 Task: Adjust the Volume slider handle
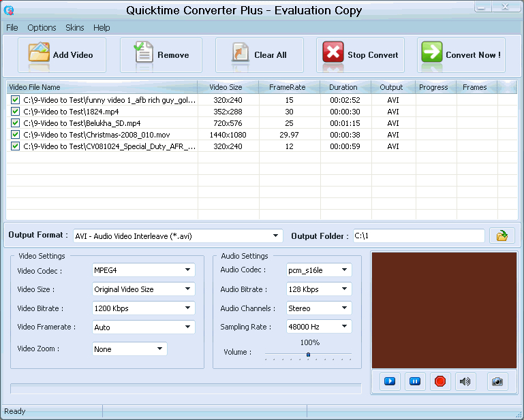pos(308,355)
